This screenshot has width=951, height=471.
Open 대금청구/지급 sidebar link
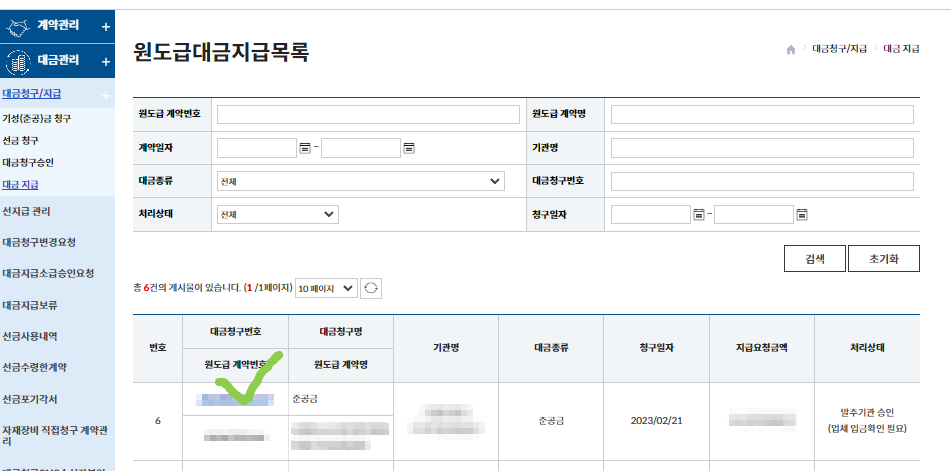tap(32, 94)
